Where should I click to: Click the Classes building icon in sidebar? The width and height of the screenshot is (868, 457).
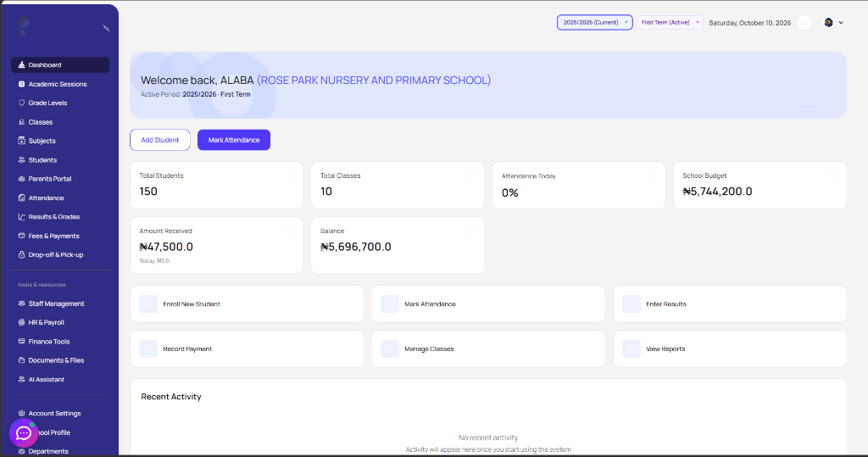pos(21,122)
